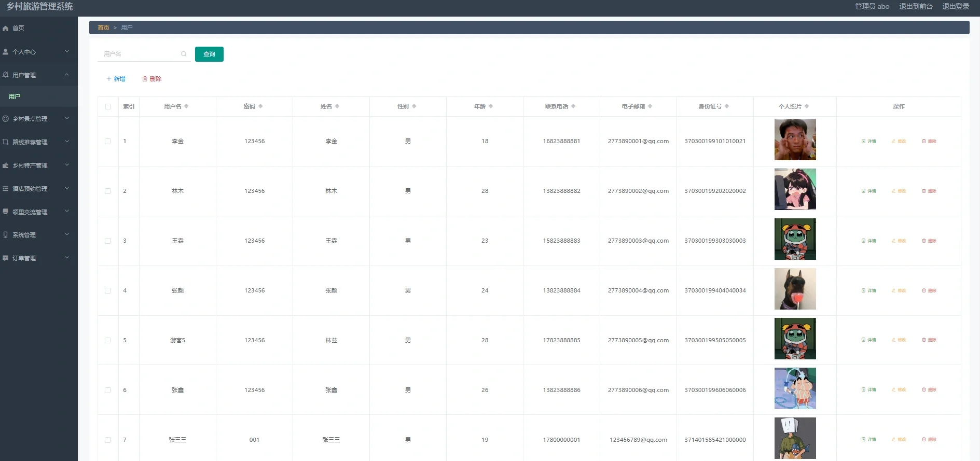
Task: Click the 新增 add user button
Action: [116, 79]
